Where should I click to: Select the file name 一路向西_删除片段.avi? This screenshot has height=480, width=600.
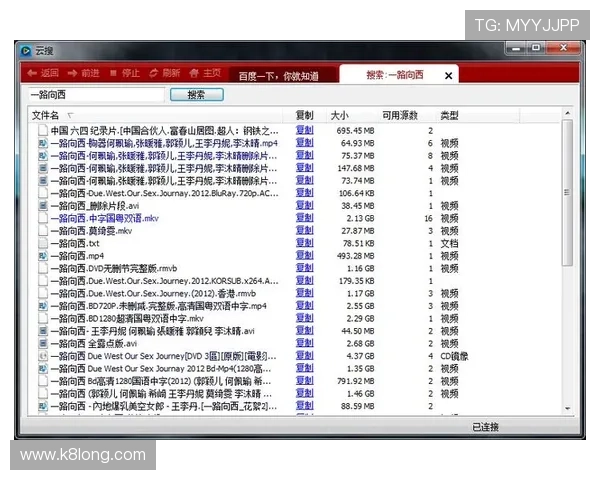point(95,206)
